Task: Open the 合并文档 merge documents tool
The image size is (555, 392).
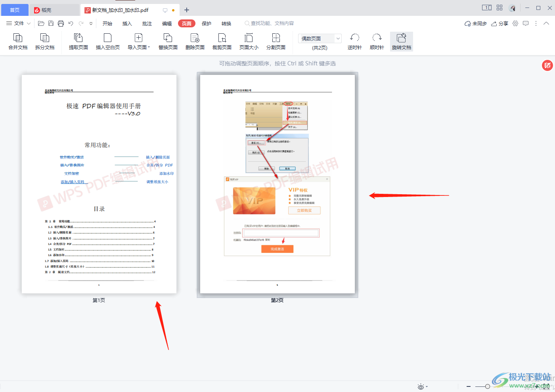Action: pyautogui.click(x=18, y=42)
